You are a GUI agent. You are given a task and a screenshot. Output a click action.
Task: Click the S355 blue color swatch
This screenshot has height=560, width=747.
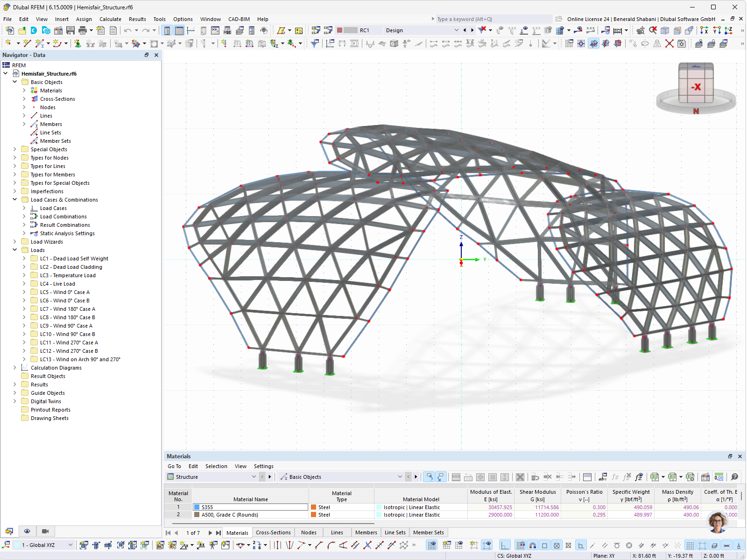[197, 507]
